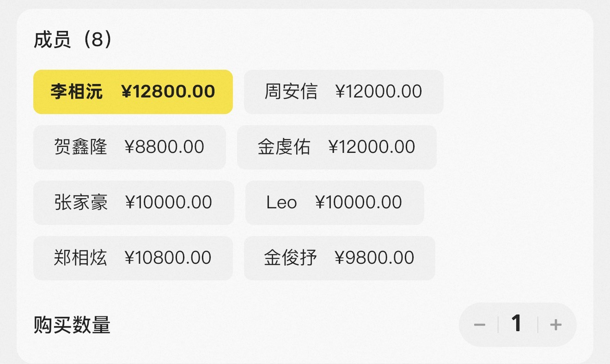
Task: Pick member 金虔佑 option
Action: 336,147
